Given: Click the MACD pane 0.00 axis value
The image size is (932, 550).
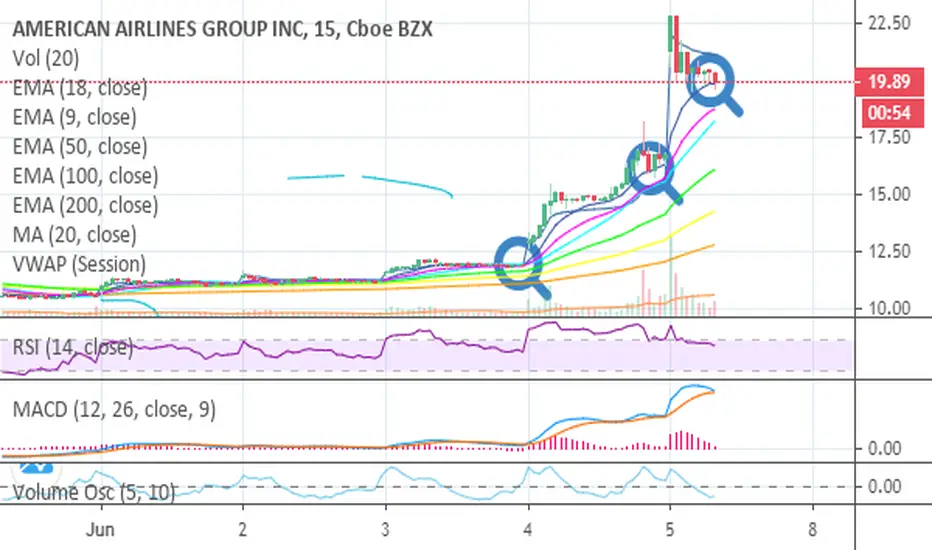Looking at the screenshot, I should (x=884, y=448).
